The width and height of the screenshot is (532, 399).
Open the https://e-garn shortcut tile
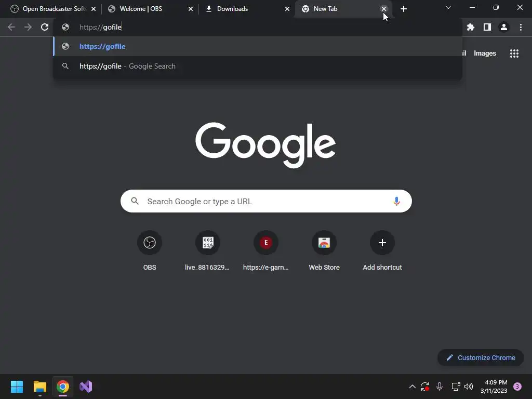(x=265, y=251)
